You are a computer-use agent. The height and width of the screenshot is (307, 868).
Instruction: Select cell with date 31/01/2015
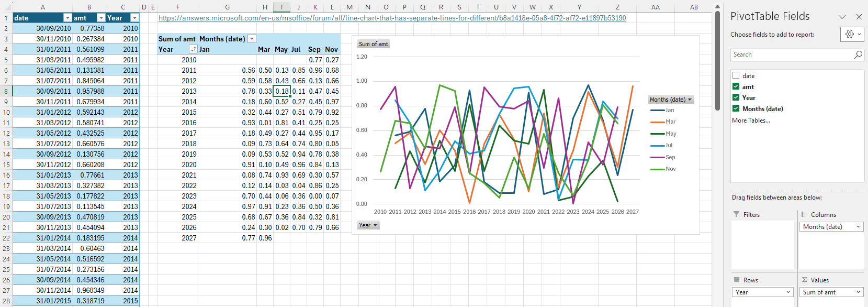(x=42, y=301)
